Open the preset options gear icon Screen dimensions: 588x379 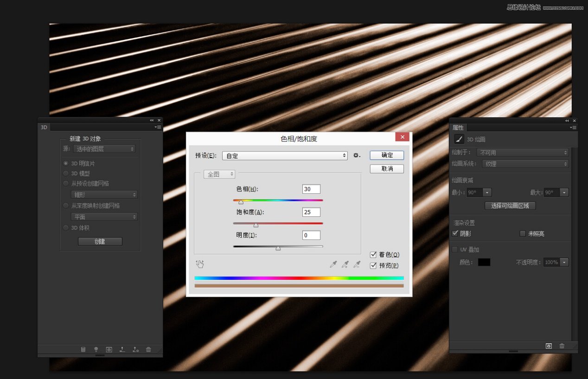point(356,156)
